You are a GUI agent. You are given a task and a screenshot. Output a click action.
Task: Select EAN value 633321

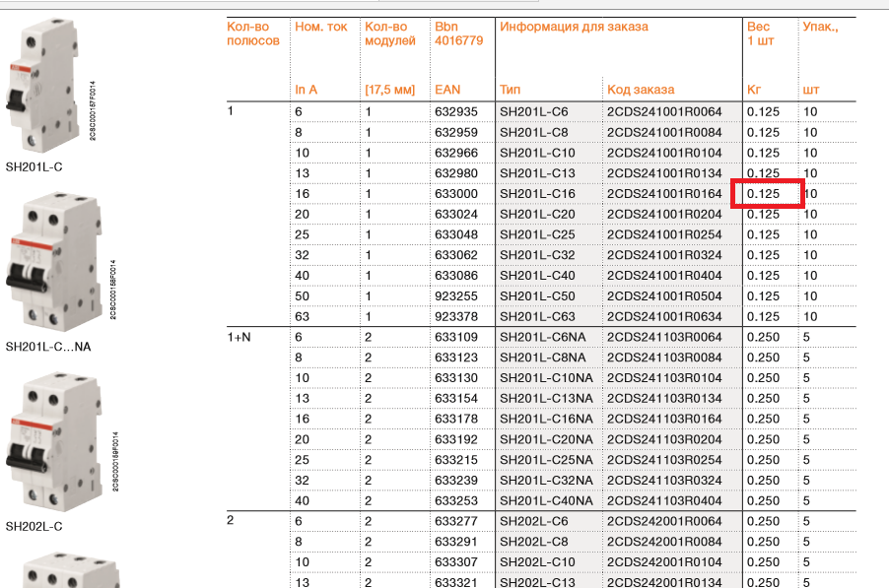coord(456,582)
